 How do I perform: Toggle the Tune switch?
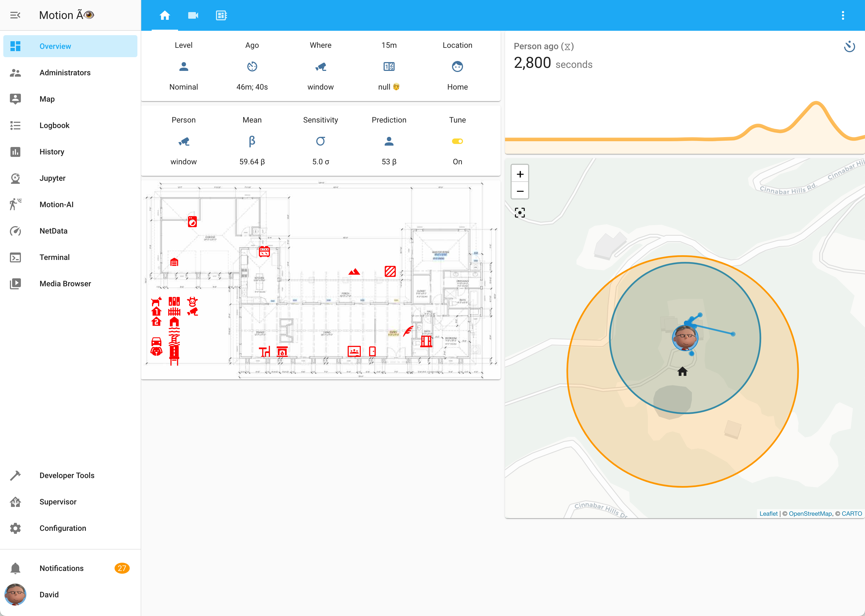click(457, 141)
